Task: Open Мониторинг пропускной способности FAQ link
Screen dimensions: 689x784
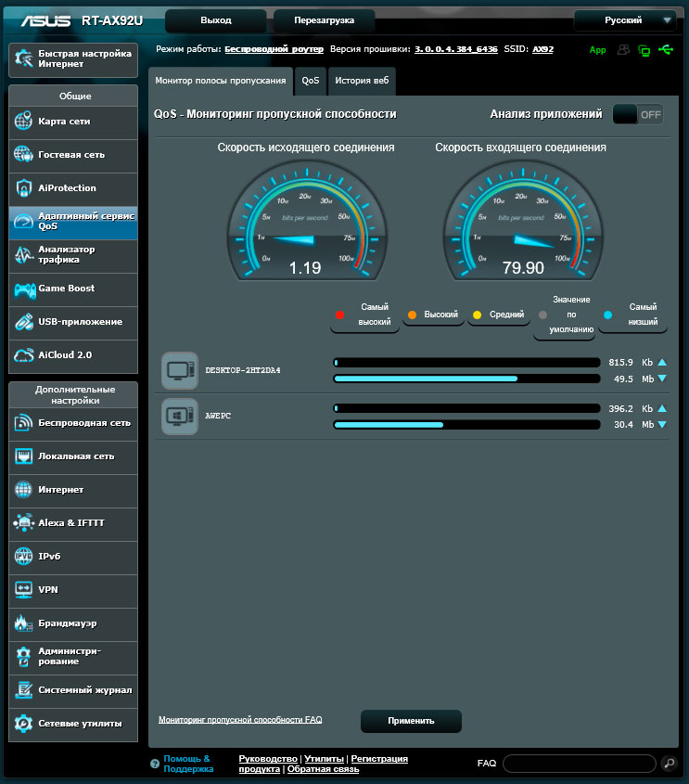Action: click(240, 719)
